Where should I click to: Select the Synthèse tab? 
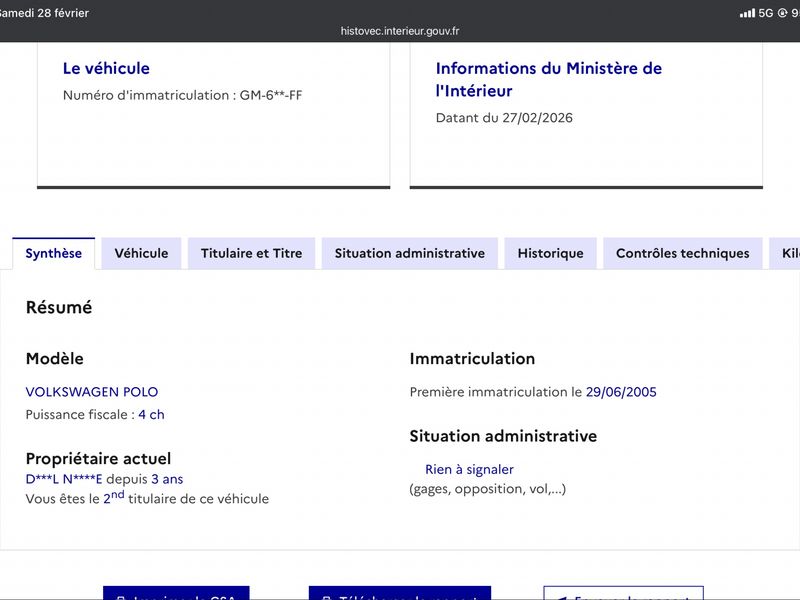pyautogui.click(x=54, y=253)
